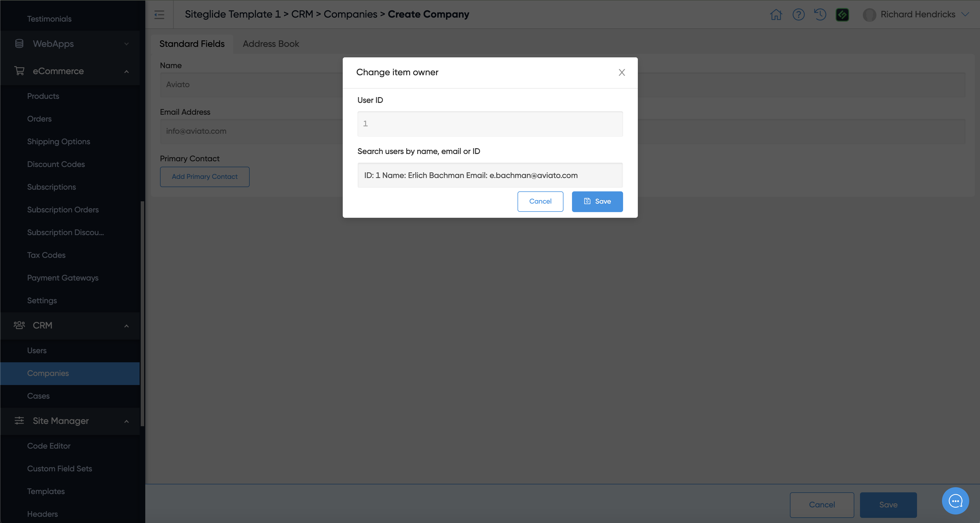Click Richard Hendricks profile avatar
The width and height of the screenshot is (980, 523).
(869, 14)
